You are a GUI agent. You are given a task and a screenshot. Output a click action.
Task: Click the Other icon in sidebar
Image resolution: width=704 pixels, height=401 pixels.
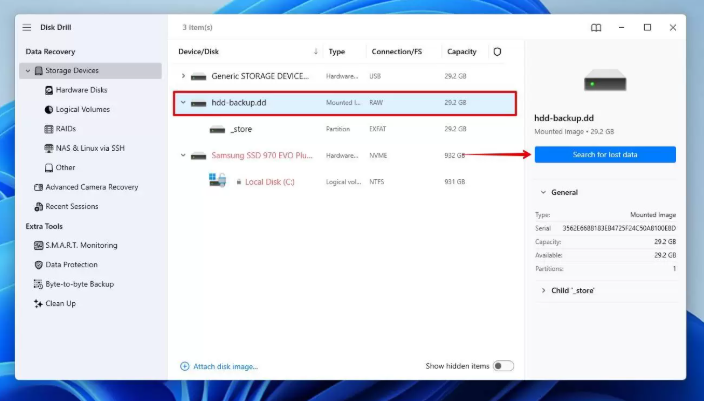(49, 167)
